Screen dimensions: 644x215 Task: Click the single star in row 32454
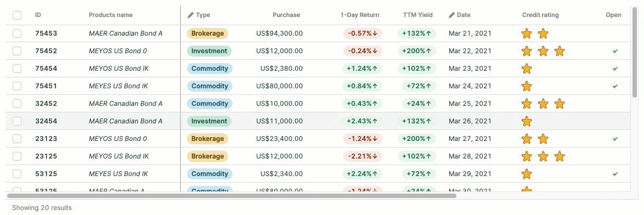pos(527,121)
